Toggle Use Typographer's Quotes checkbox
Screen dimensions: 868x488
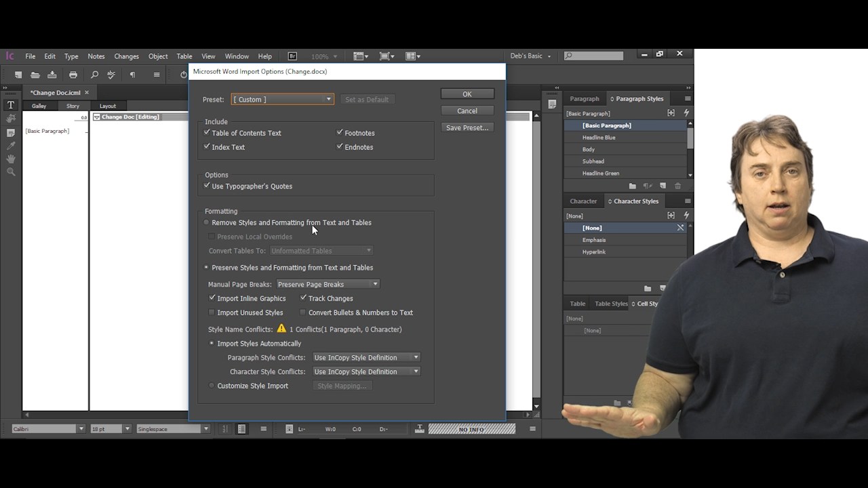[x=207, y=185]
